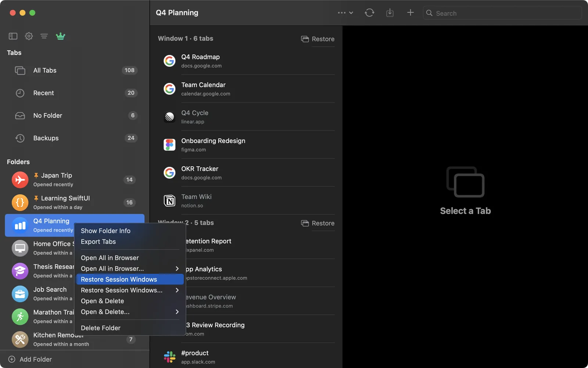Expand the Open & Delete… submenu
Screen dimensions: 588x368
(x=130, y=312)
